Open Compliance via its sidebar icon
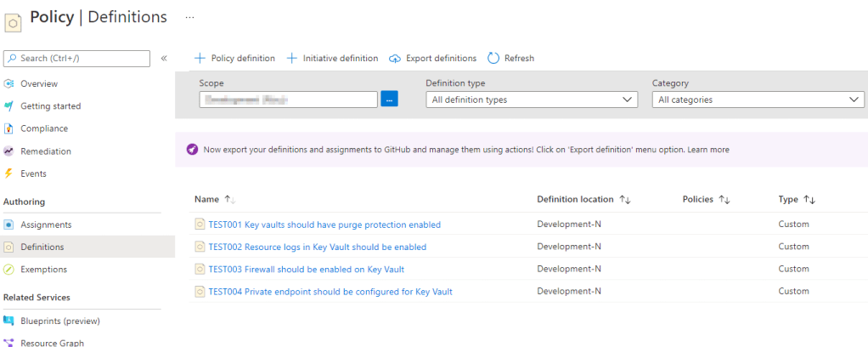868x347 pixels. (9, 128)
